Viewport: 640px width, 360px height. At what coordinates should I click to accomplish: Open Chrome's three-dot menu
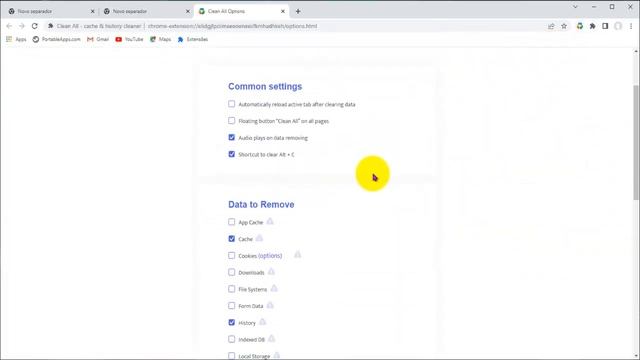pos(631,26)
